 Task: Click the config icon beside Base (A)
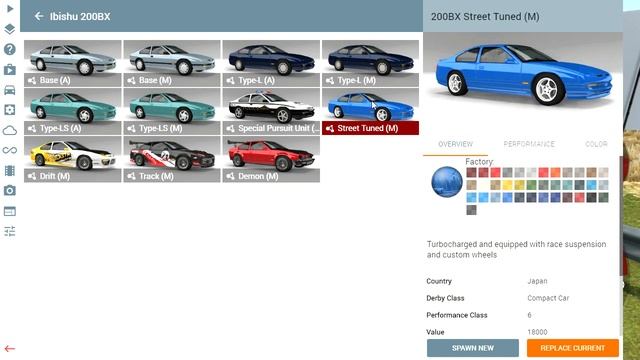click(x=32, y=80)
